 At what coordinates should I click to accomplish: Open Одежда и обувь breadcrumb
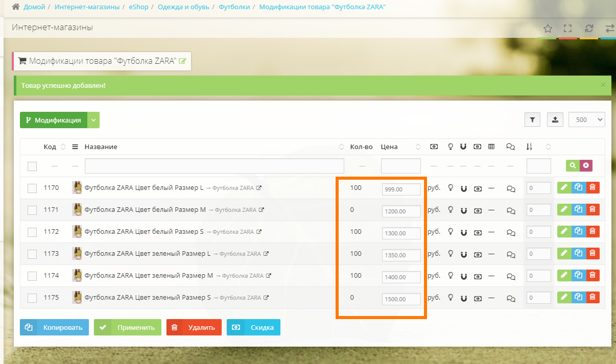(x=182, y=7)
